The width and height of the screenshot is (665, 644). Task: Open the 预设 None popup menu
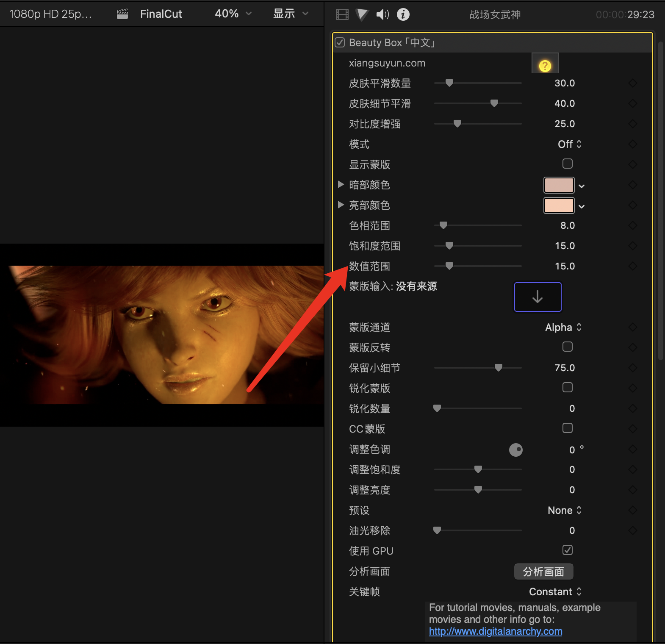point(565,510)
